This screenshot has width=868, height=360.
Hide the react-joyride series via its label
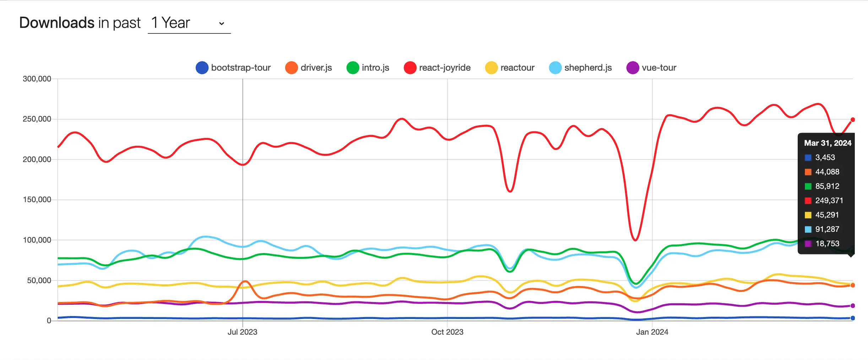pyautogui.click(x=445, y=68)
